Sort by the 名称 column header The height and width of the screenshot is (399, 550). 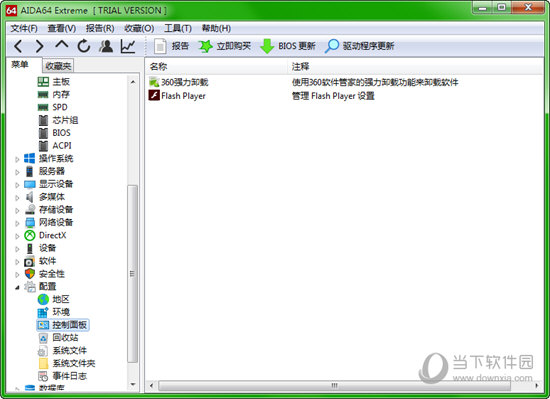216,66
